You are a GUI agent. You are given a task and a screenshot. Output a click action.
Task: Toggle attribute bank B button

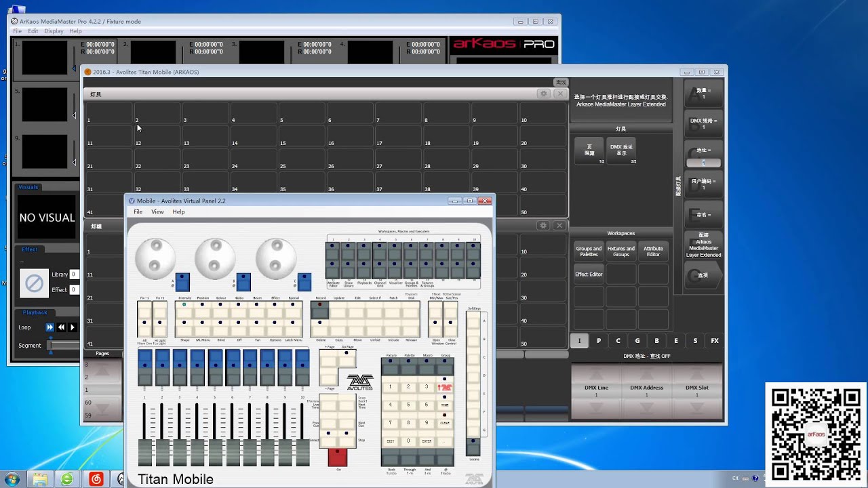point(656,341)
